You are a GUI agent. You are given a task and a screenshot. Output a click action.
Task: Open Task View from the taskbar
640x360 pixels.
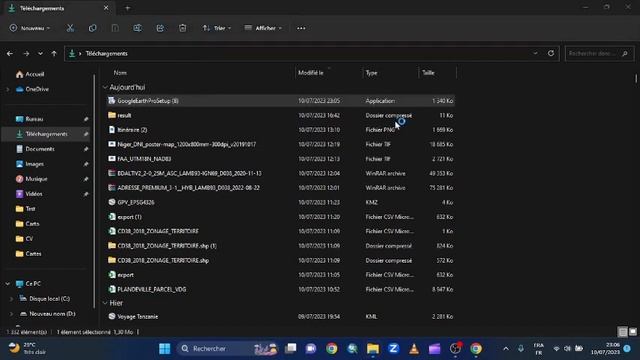click(291, 349)
